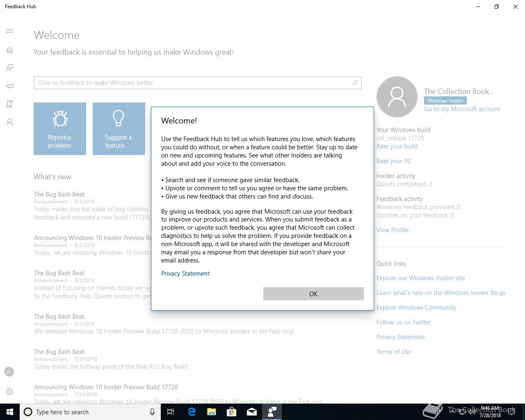Click Follow us on Twitter link
The width and height of the screenshot is (525, 420).
[x=404, y=322]
